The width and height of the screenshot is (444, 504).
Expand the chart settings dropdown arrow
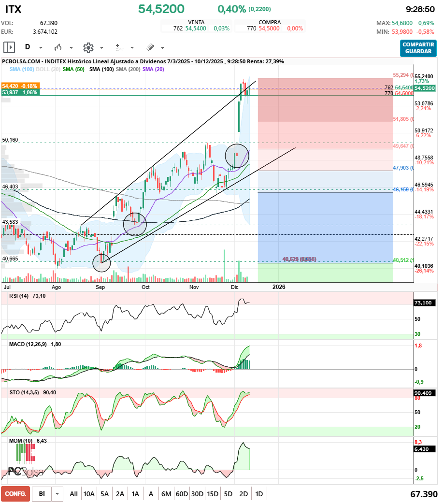click(101, 48)
